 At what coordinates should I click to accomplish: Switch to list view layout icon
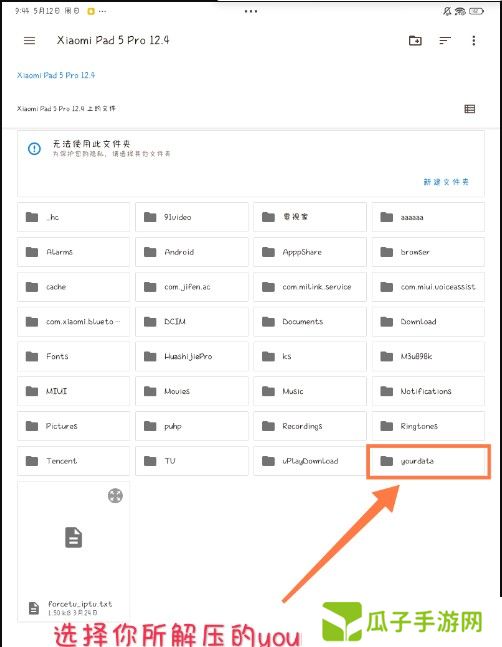[469, 109]
